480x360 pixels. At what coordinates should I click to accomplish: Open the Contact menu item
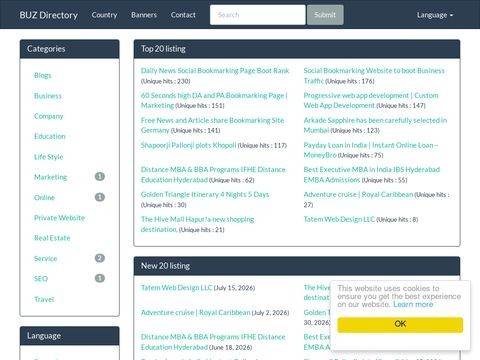click(183, 15)
